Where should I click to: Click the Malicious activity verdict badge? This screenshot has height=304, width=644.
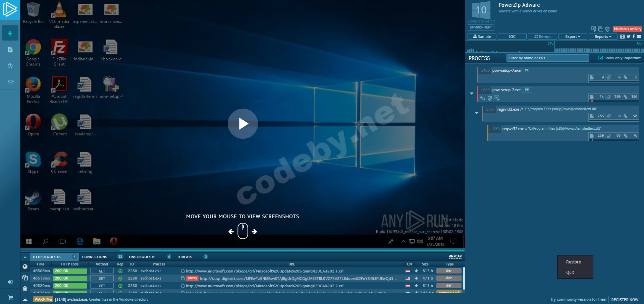[x=628, y=29]
